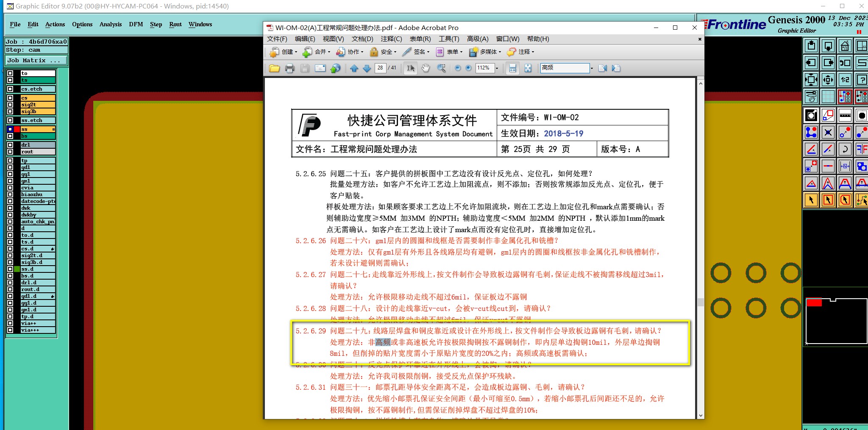
Task: Activate the Select text cursor tool
Action: [x=411, y=68]
